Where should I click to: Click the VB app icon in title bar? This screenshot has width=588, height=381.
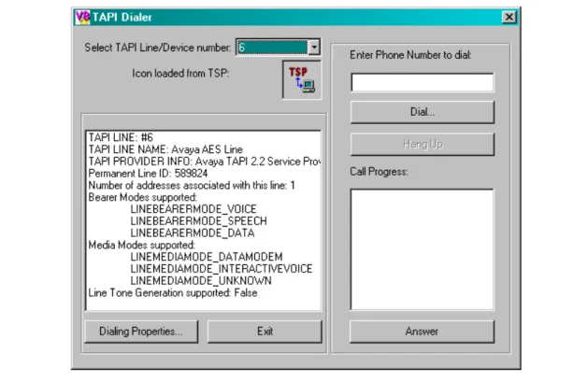click(82, 17)
